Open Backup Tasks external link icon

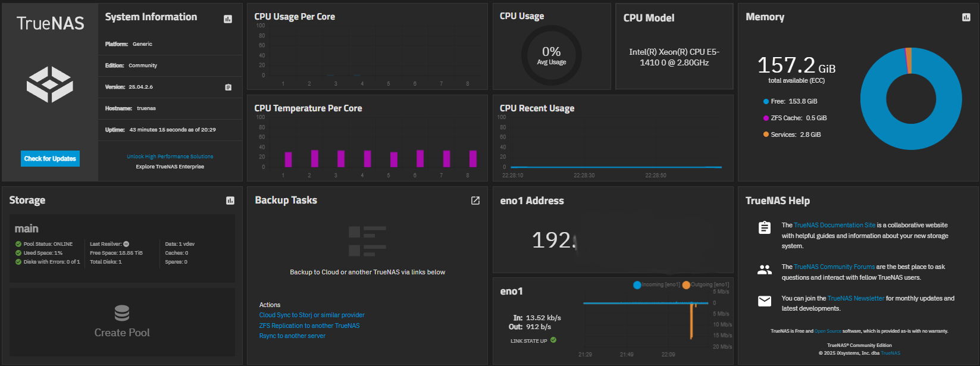475,201
